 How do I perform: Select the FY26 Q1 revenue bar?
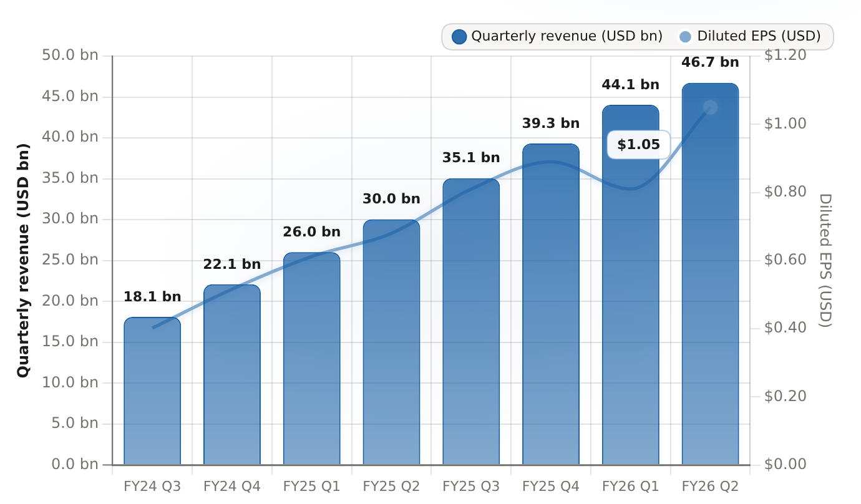[x=631, y=285]
